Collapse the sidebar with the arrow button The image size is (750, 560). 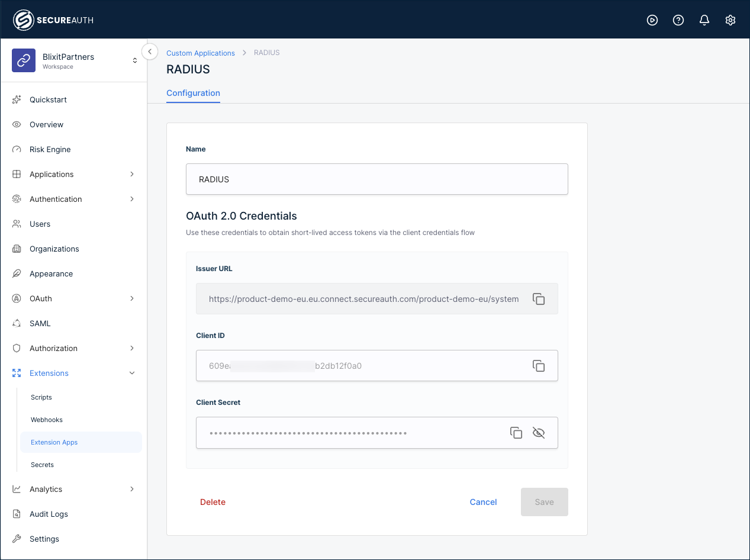tap(150, 52)
